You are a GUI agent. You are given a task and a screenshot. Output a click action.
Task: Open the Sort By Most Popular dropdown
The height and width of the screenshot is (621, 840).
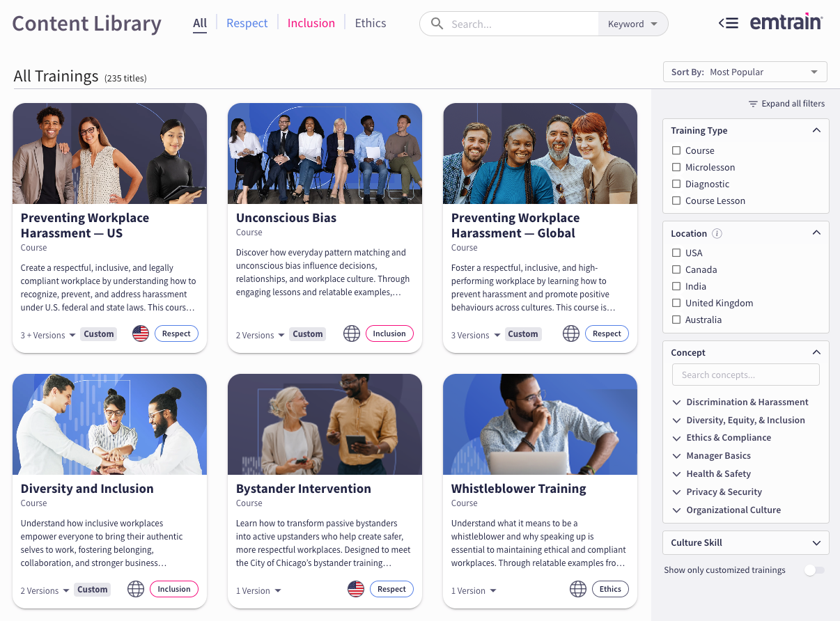745,71
